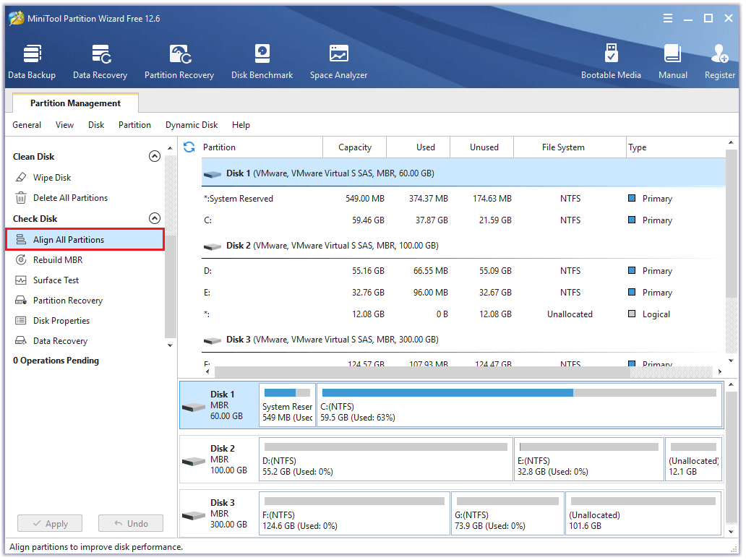The height and width of the screenshot is (560, 746).
Task: Open Disk Properties
Action: 61,321
